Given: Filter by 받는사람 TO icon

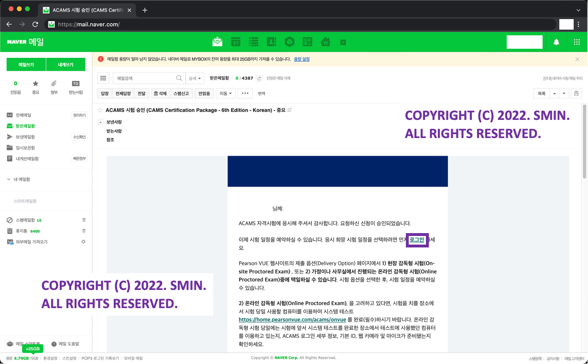Looking at the screenshot, I should 76,88.
